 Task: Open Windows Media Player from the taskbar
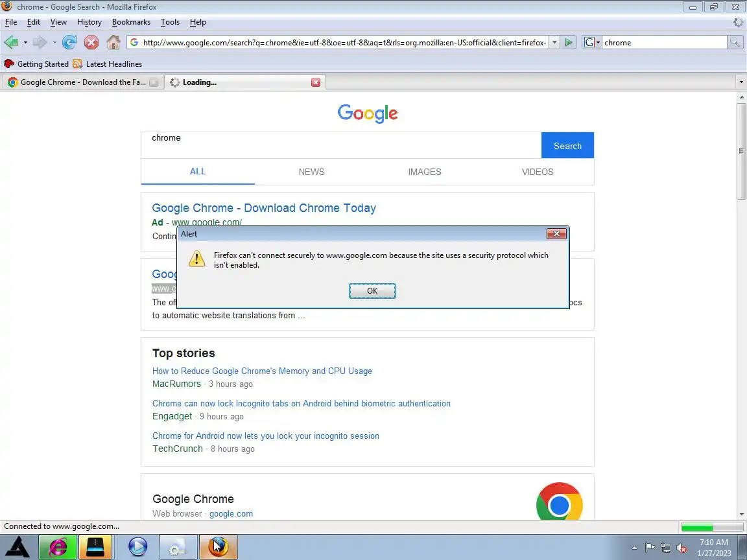pos(137,546)
